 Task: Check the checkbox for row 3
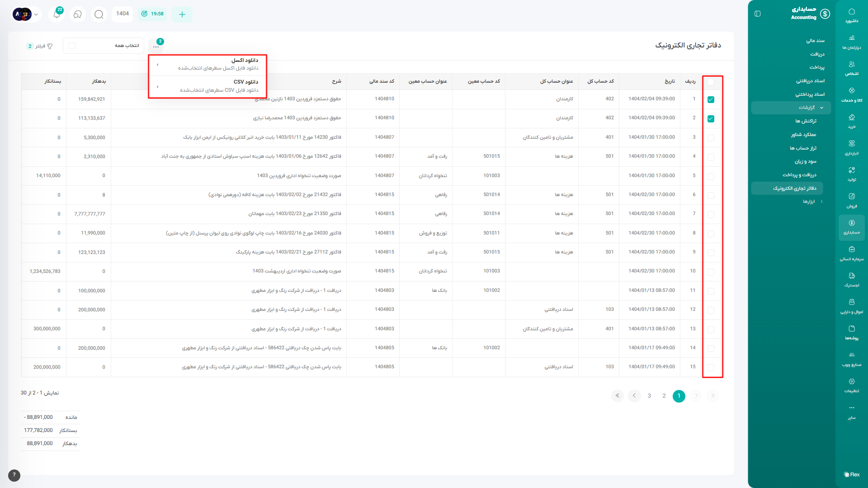[x=711, y=138]
